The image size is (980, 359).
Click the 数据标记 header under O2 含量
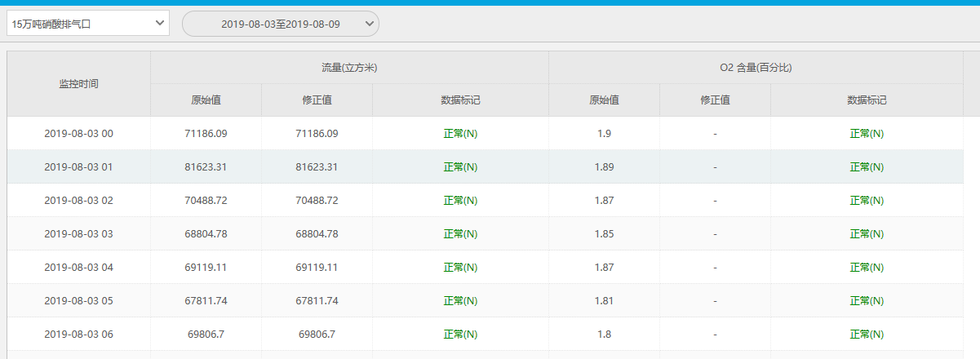coord(867,100)
